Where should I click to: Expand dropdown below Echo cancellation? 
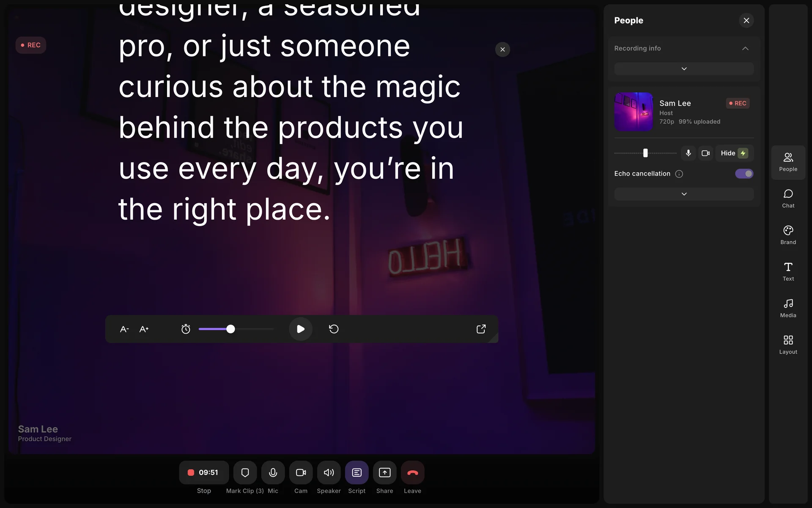(x=684, y=194)
